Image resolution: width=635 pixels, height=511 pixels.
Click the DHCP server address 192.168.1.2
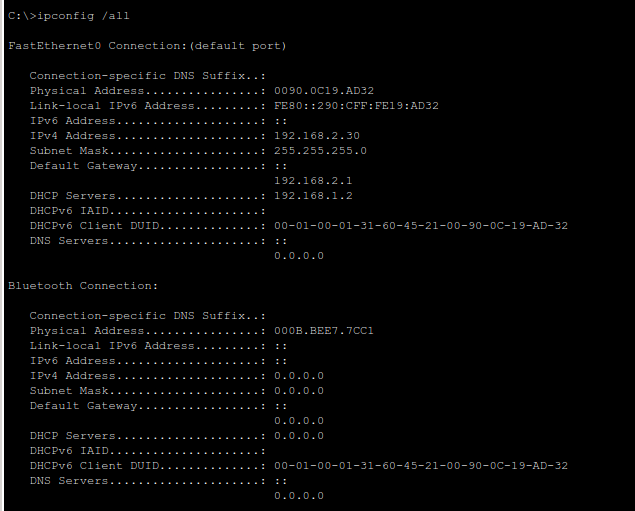313,196
